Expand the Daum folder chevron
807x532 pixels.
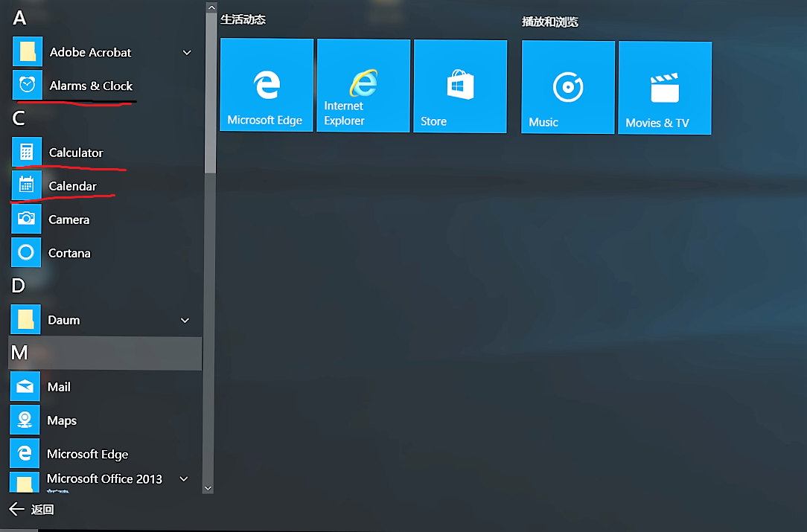point(185,320)
